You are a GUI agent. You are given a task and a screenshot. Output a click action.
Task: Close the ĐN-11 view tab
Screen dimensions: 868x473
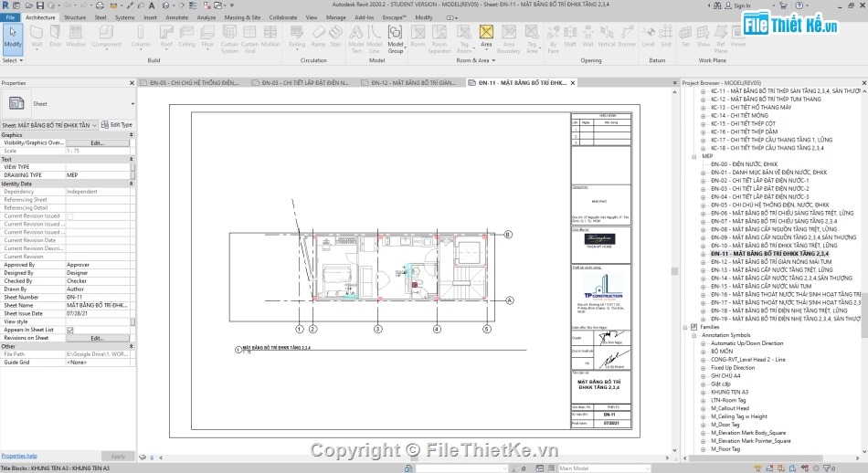point(573,83)
